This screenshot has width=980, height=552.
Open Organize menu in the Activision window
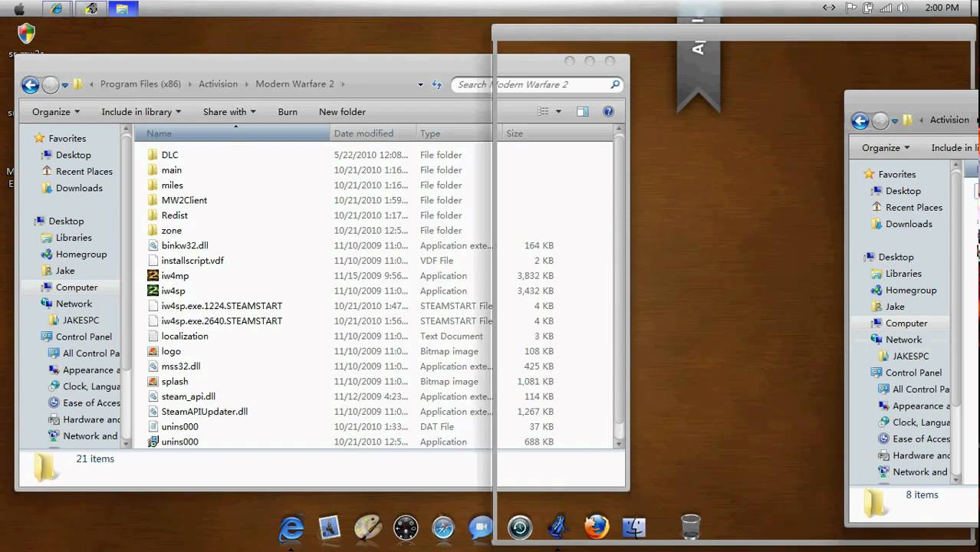point(886,148)
